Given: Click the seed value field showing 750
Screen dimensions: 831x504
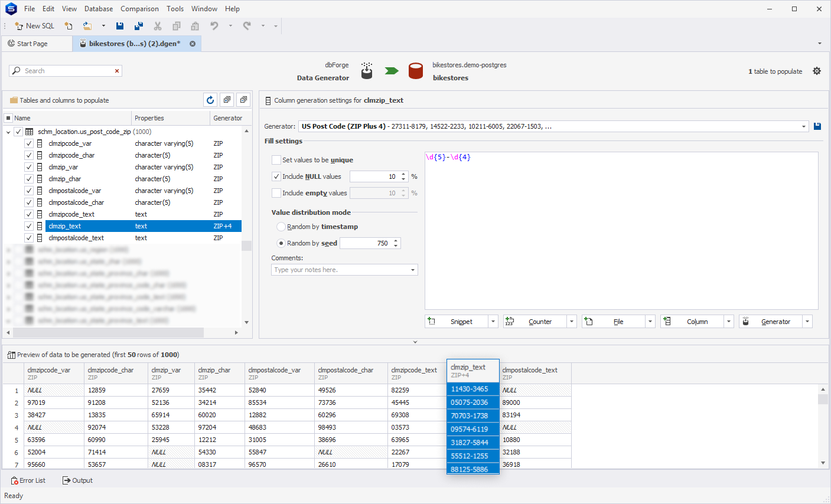Looking at the screenshot, I should [366, 243].
